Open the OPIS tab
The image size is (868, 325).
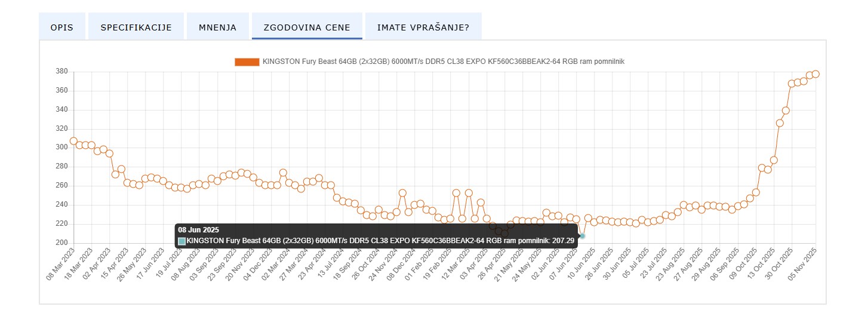point(62,27)
